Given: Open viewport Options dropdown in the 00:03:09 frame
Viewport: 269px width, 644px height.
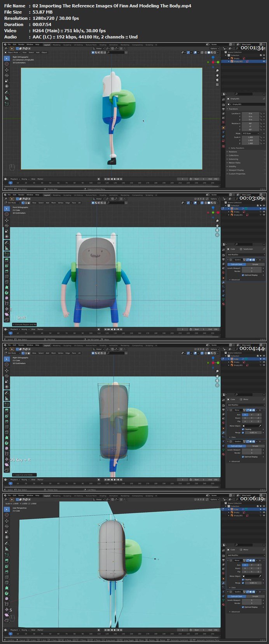Looking at the screenshot, I should (x=214, y=199).
